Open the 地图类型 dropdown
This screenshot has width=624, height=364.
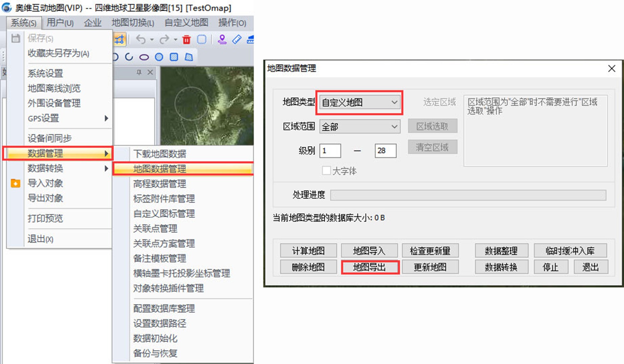(x=359, y=102)
